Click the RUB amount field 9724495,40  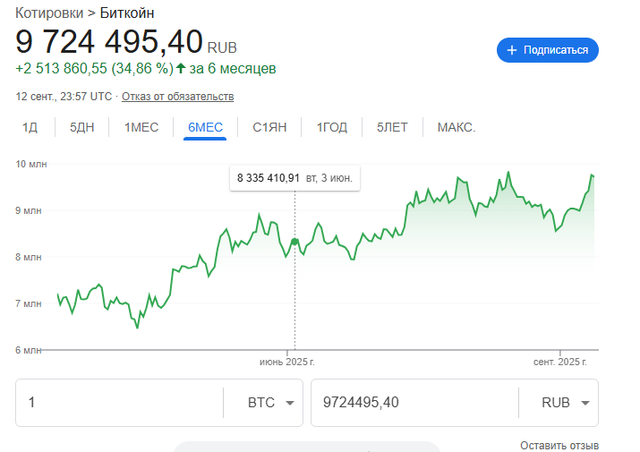[415, 403]
